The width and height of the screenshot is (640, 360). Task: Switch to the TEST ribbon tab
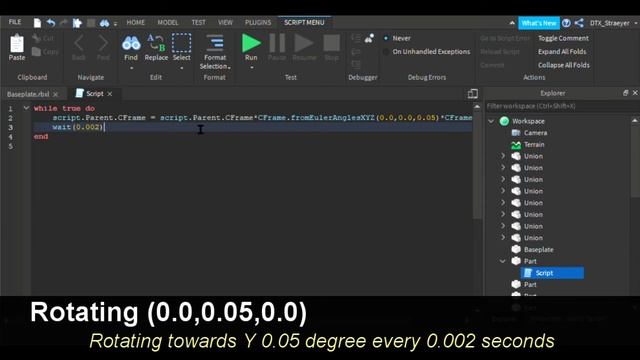click(199, 22)
